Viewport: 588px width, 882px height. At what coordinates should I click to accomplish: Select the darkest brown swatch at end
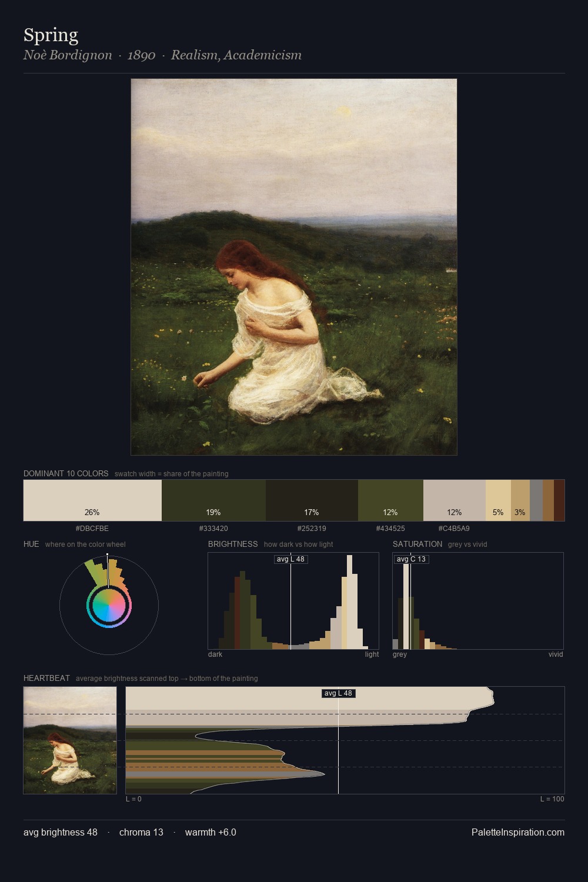559,500
